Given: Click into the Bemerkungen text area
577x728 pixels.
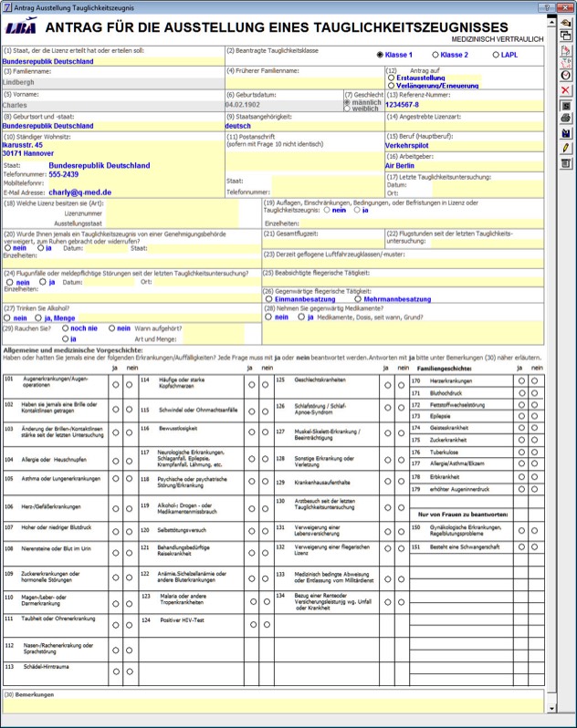Looking at the screenshot, I should click(274, 705).
